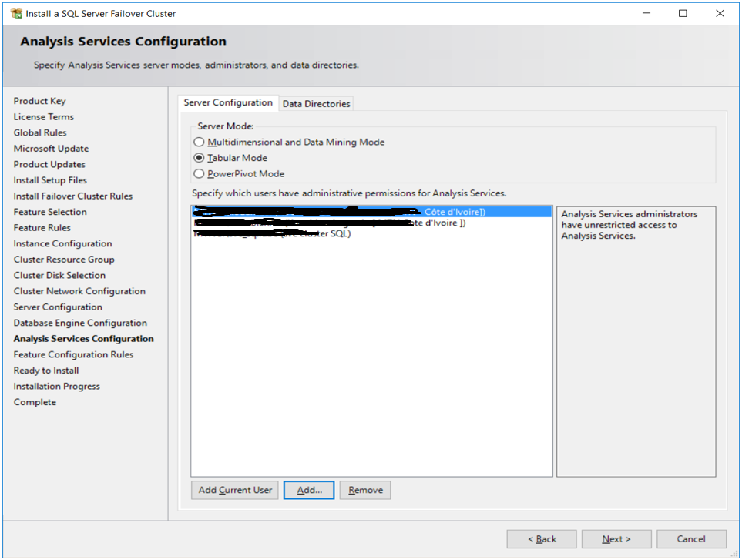Click the Feature Configuration Rules step
The height and width of the screenshot is (560, 742).
pos(73,355)
